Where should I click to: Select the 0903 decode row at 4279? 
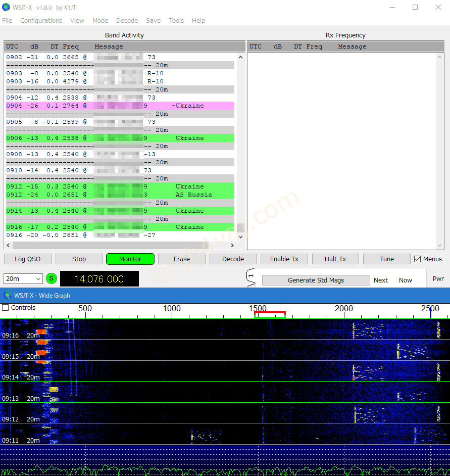(x=120, y=81)
